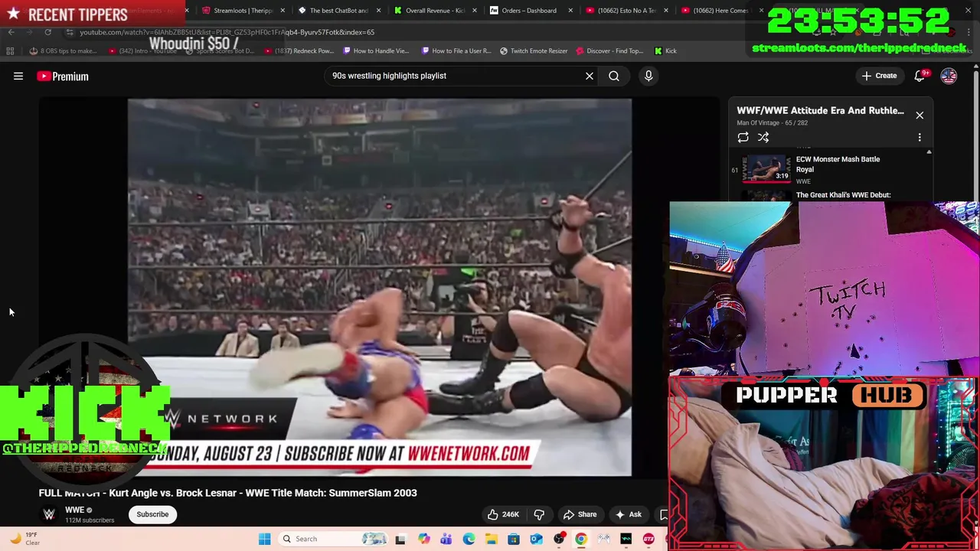The image size is (980, 551).
Task: Open the YouTube guide hamburger menu
Action: pos(18,76)
